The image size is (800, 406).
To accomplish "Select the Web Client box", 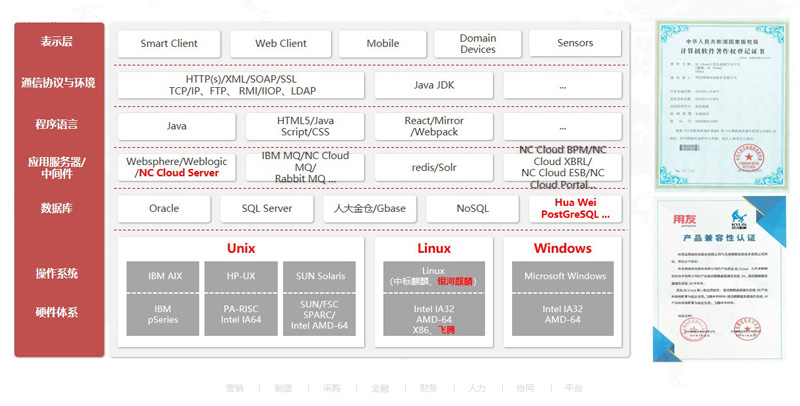I will tap(281, 44).
